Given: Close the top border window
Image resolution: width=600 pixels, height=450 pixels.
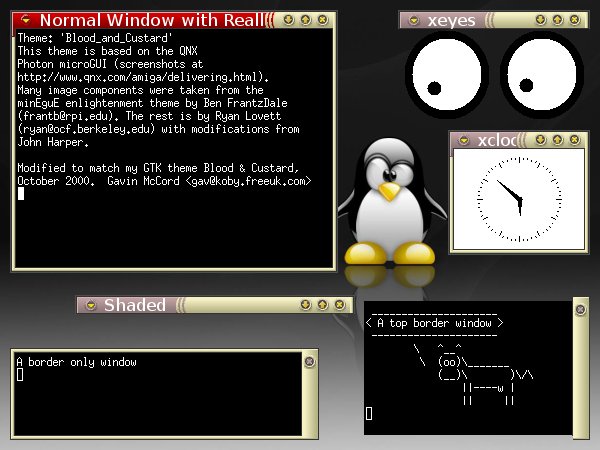Looking at the screenshot, I should click(x=580, y=309).
